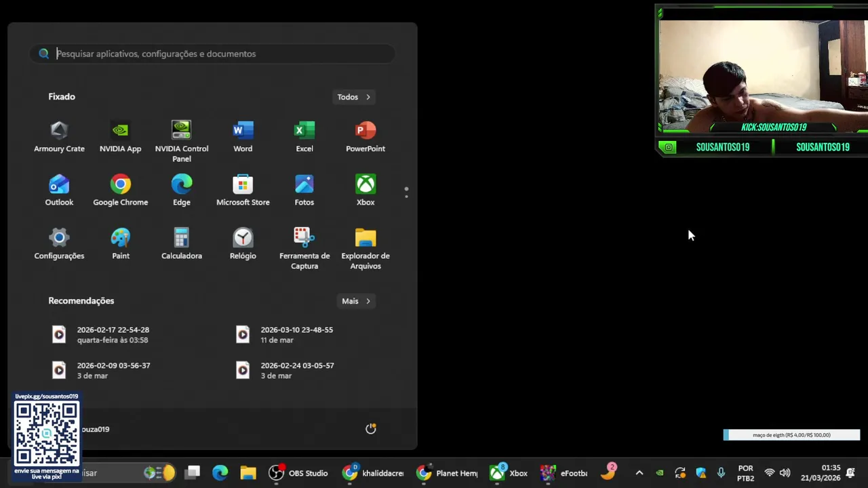Screen dimensions: 868x488
Task: Open Edge from Start menu pinned apps
Action: (181, 190)
